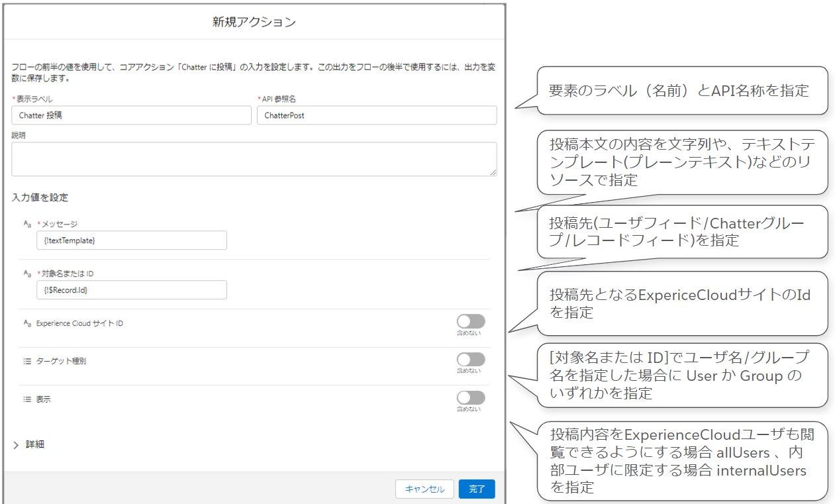Click the picklist icon beside ターゲット種別
The height and width of the screenshot is (504, 835).
coord(26,361)
